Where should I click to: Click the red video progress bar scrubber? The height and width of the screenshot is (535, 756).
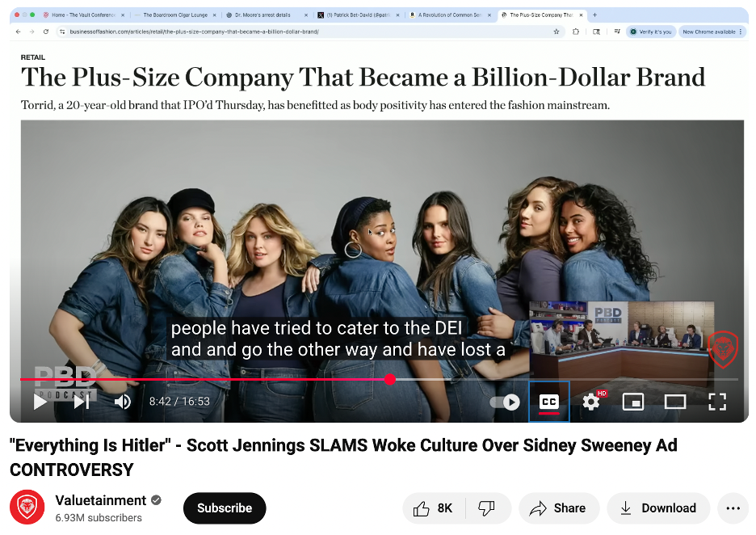pos(390,379)
